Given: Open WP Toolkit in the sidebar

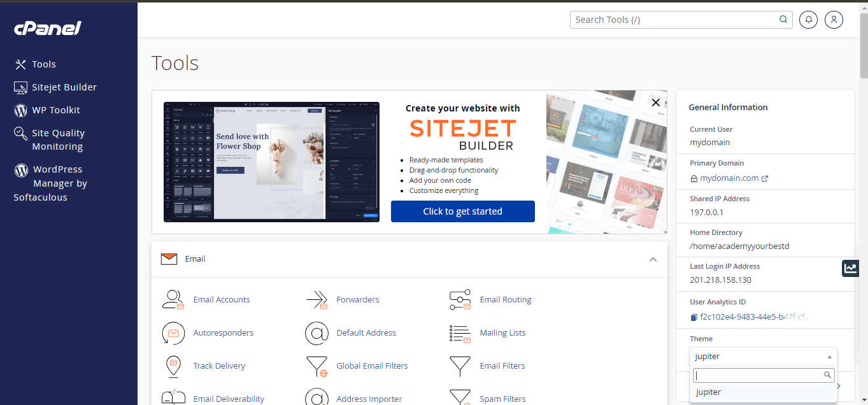Looking at the screenshot, I should [x=56, y=110].
